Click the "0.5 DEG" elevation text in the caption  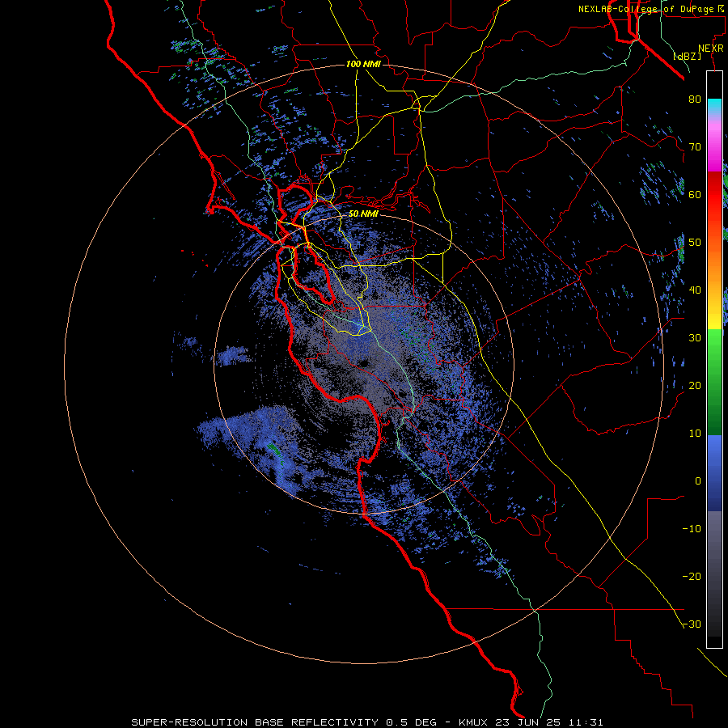pos(412,722)
